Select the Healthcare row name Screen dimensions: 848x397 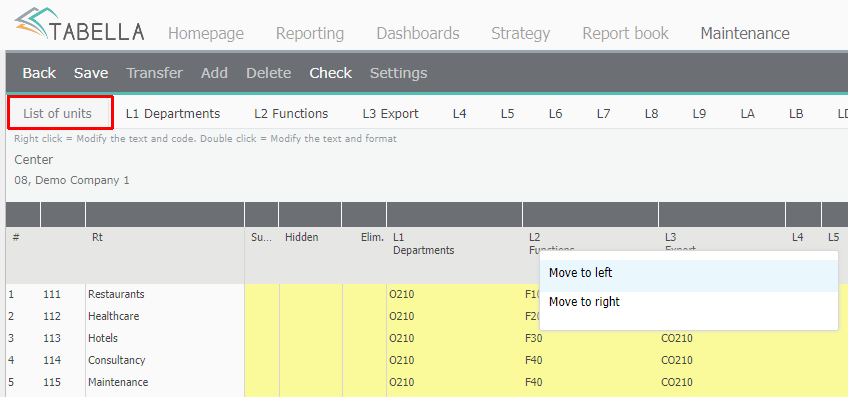click(x=114, y=316)
